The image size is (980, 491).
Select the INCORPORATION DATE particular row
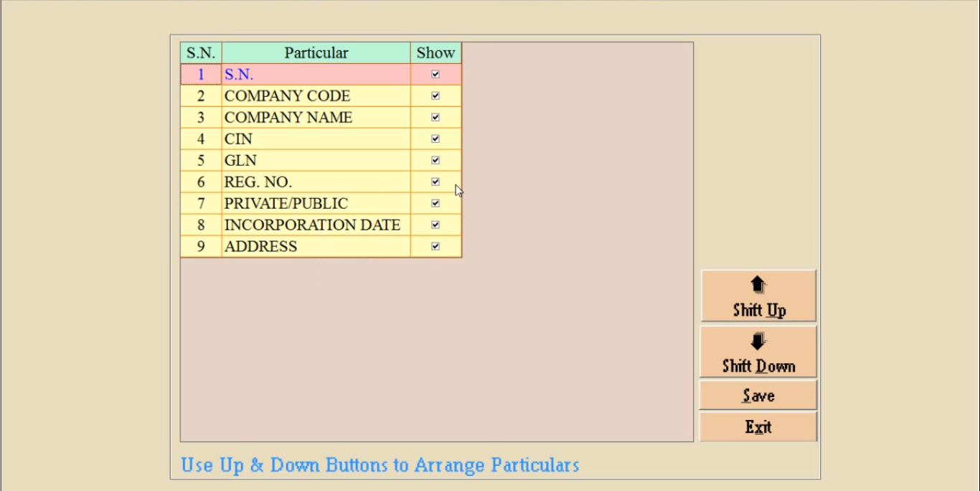pyautogui.click(x=316, y=225)
